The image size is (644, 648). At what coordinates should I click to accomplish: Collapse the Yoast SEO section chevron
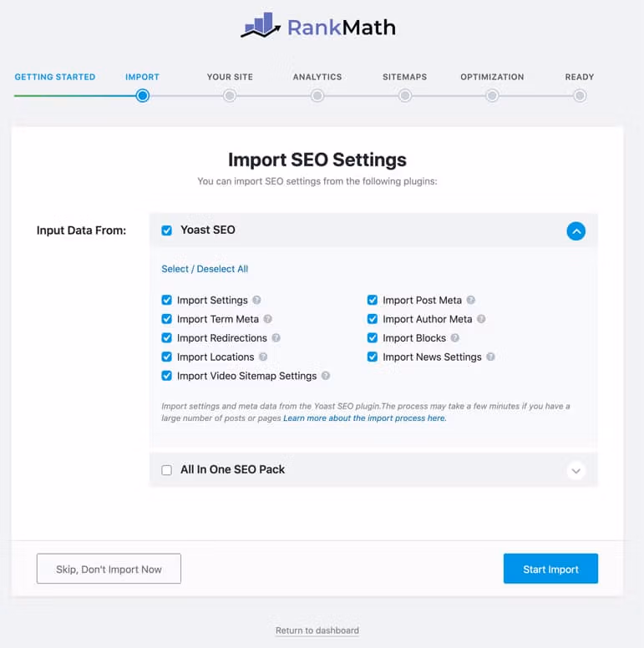coord(576,231)
